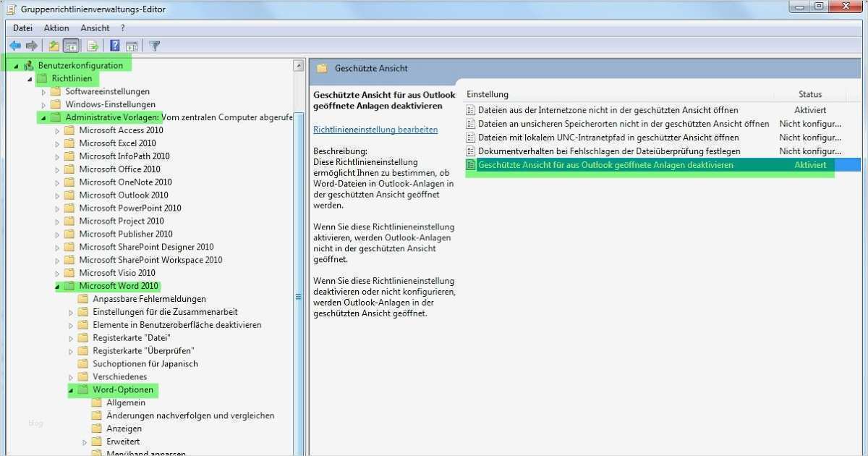
Task: Collapse the Benutzerkonfiguration tree node
Action: coord(16,66)
